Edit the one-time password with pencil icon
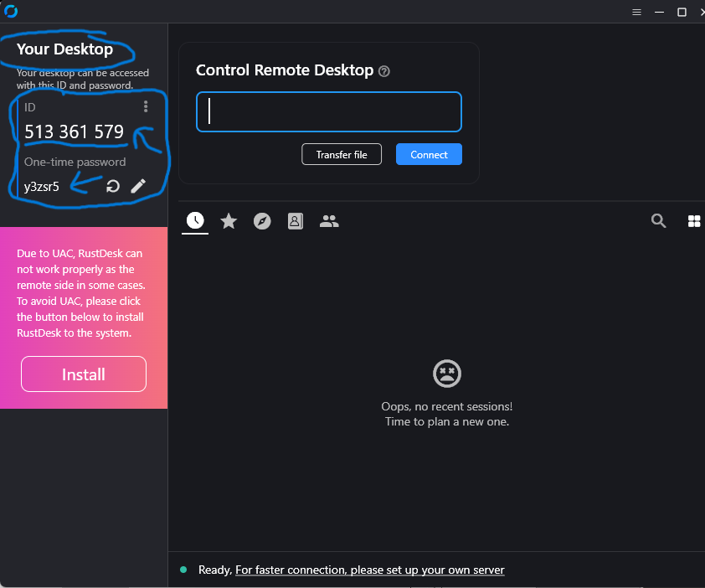 pyautogui.click(x=138, y=186)
